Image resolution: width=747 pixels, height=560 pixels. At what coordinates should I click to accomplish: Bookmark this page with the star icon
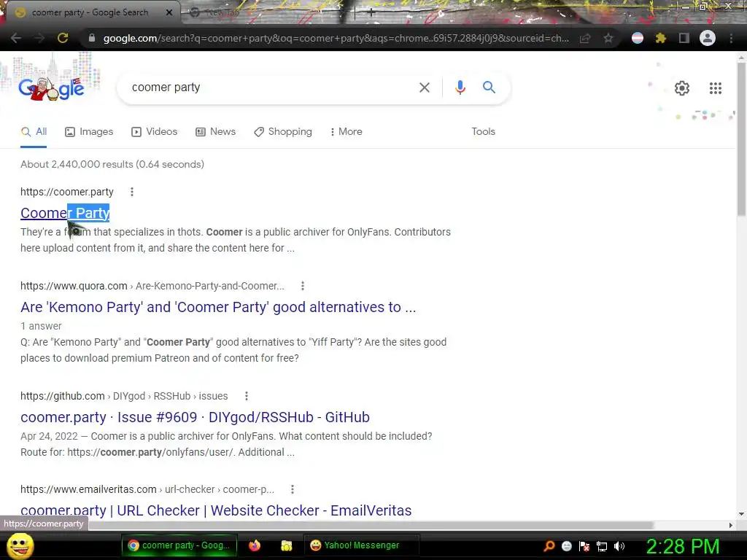[x=608, y=38]
